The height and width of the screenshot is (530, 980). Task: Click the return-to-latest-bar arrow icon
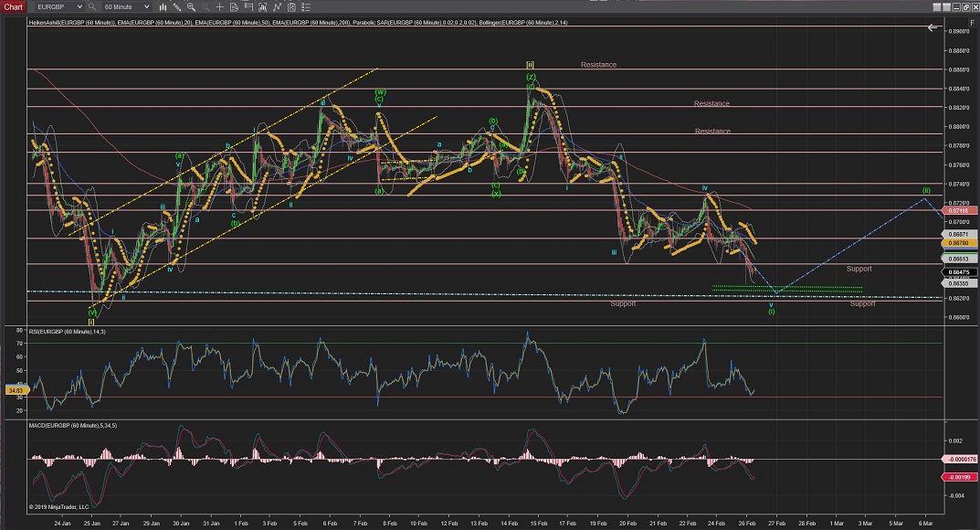tap(933, 27)
